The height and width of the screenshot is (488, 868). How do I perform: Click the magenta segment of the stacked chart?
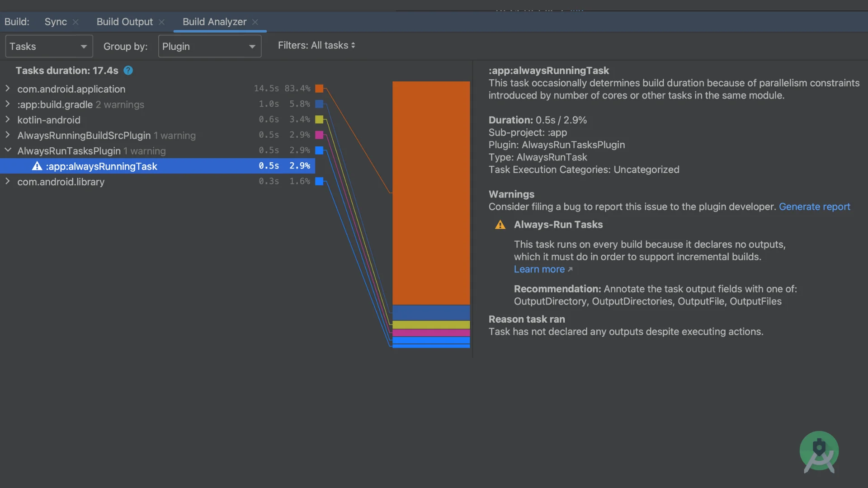(x=431, y=333)
